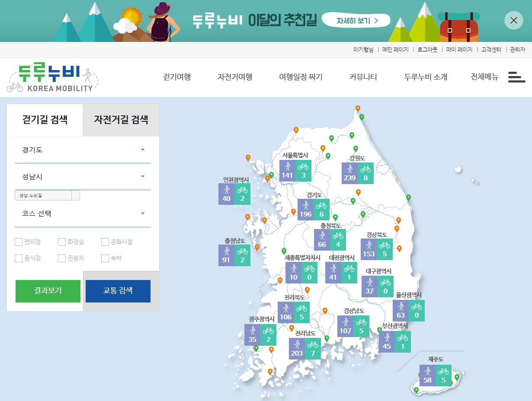Image resolution: width=532 pixels, height=401 pixels.
Task: Check the 음식점 filter option
Action: click(19, 258)
